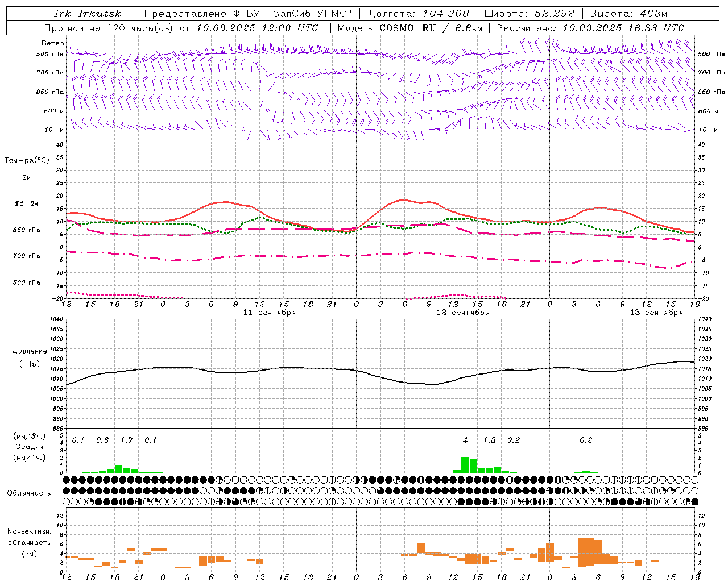728x582 pixels.
Task: Select the (гПа) pressure unit label
Action: tap(30, 364)
